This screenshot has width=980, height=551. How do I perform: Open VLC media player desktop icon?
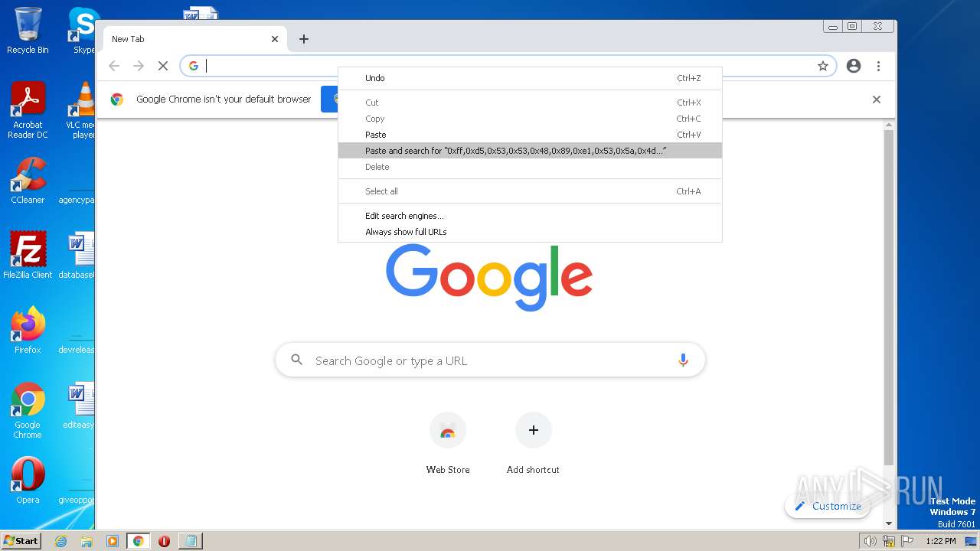pyautogui.click(x=81, y=110)
